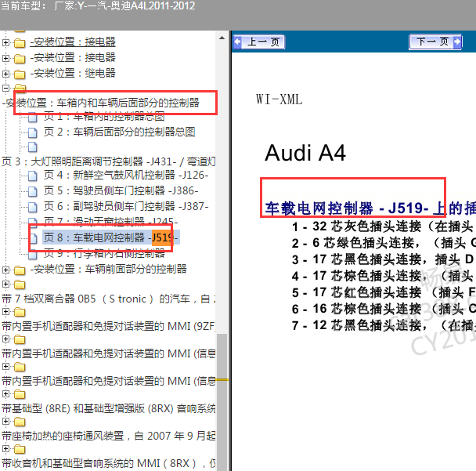Select 带收音机和基础型音响系统的 MMI (8RX) entry
The height and width of the screenshot is (471, 476).
coord(108,463)
